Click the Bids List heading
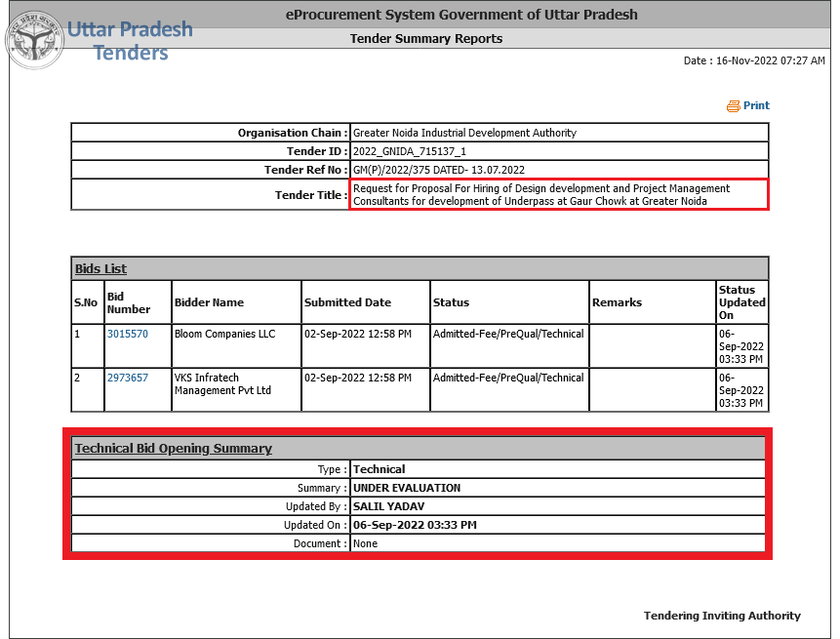Viewport: 840px width, 639px height. (x=100, y=269)
